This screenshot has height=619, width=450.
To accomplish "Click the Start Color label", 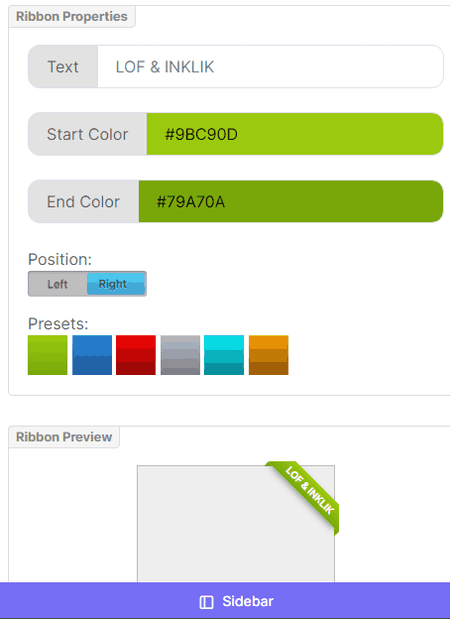I will tap(87, 134).
